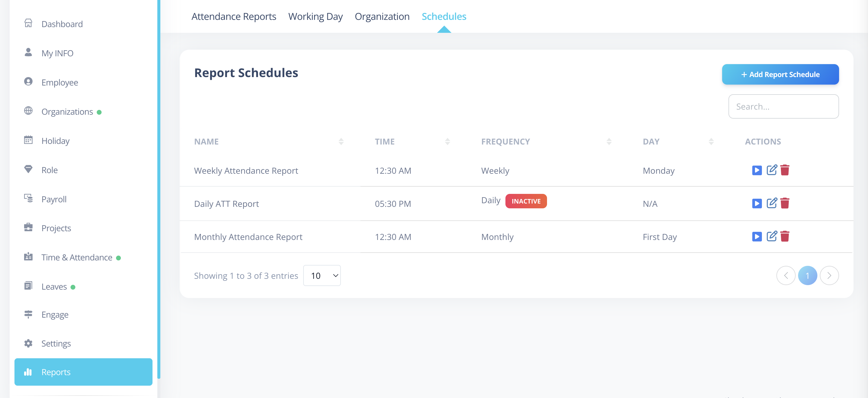Click the INACTIVE badge on Daily ATT Report
The height and width of the screenshot is (398, 868).
tap(526, 201)
